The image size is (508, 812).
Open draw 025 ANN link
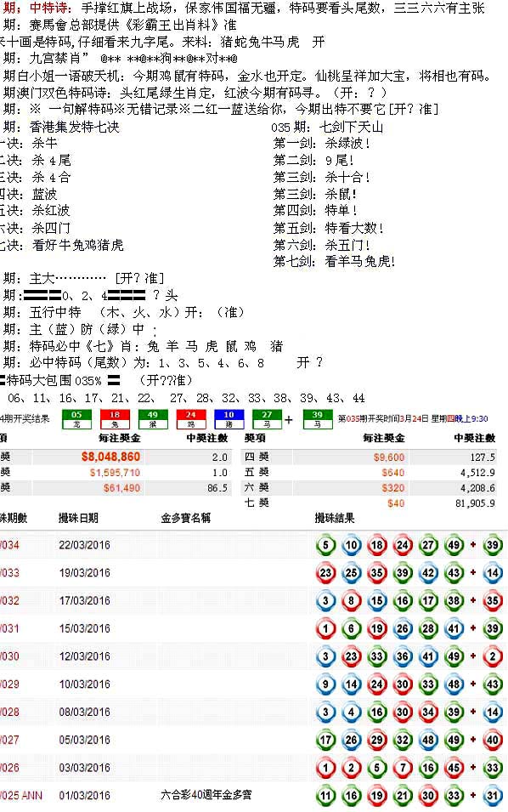coord(21,796)
